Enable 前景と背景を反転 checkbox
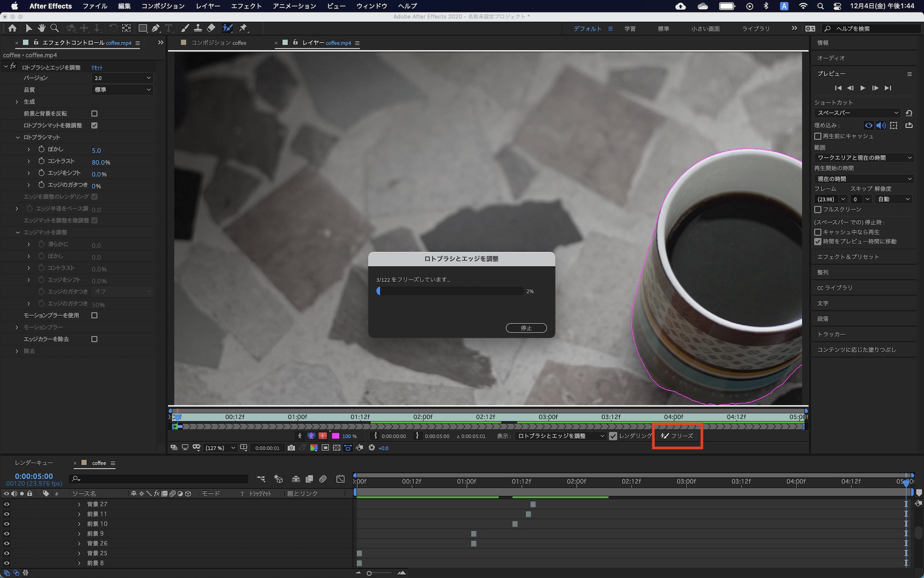This screenshot has height=578, width=924. tap(94, 113)
